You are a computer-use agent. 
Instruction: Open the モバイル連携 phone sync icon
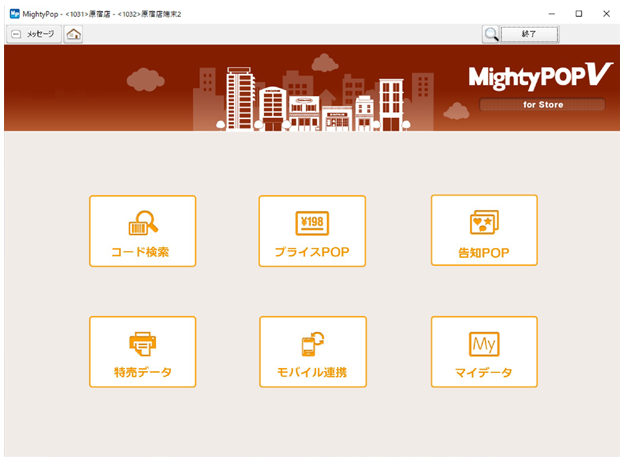(312, 344)
